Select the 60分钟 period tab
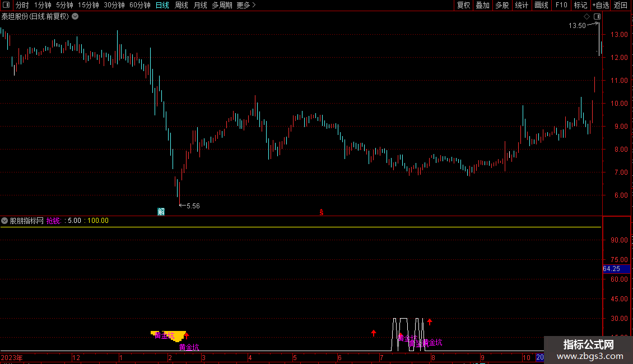 139,5
